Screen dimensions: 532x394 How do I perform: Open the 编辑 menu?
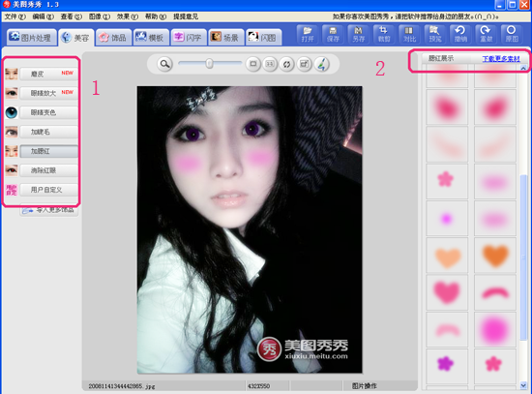coord(44,16)
